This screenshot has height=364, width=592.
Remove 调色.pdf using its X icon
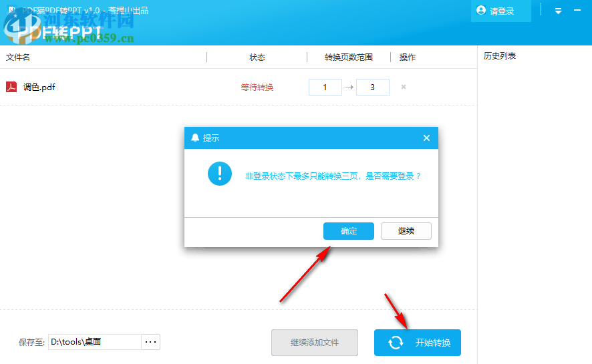tap(404, 87)
